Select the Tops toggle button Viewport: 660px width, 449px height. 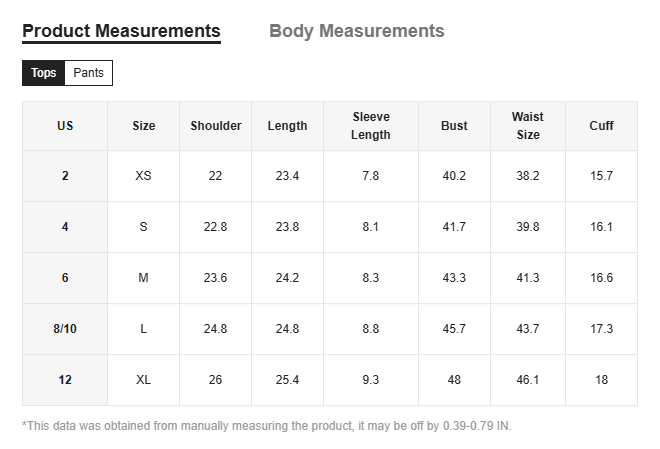pos(43,73)
